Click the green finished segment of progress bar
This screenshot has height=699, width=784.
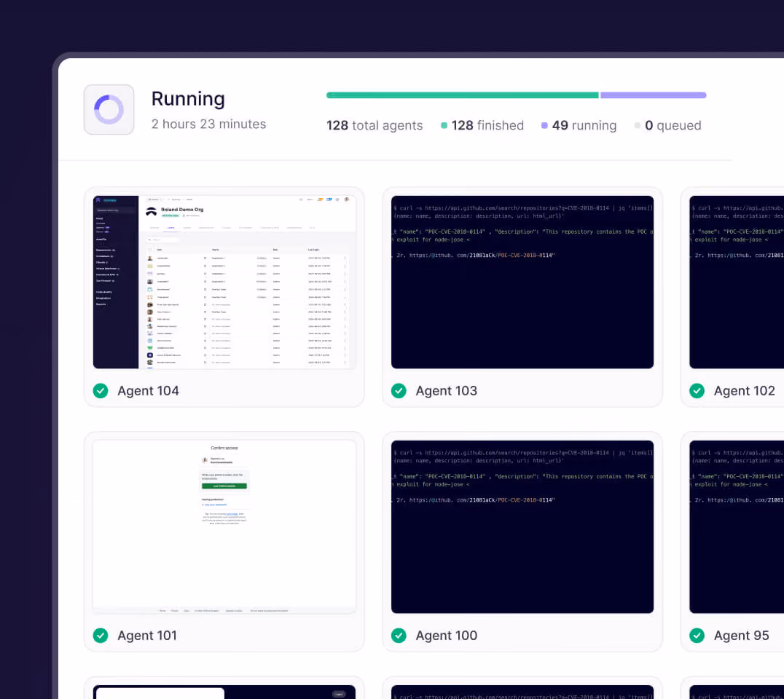[x=463, y=95]
